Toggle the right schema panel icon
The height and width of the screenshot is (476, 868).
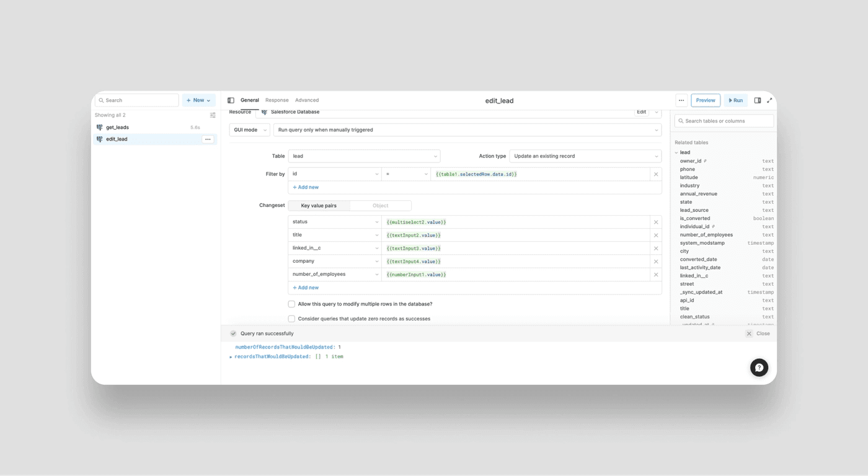(757, 100)
